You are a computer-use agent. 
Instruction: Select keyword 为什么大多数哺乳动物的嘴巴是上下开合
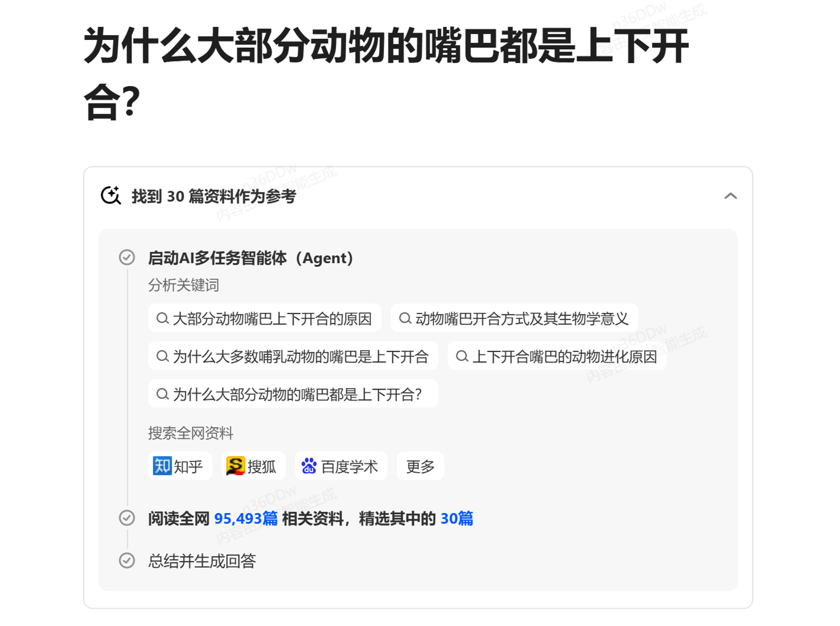(293, 357)
